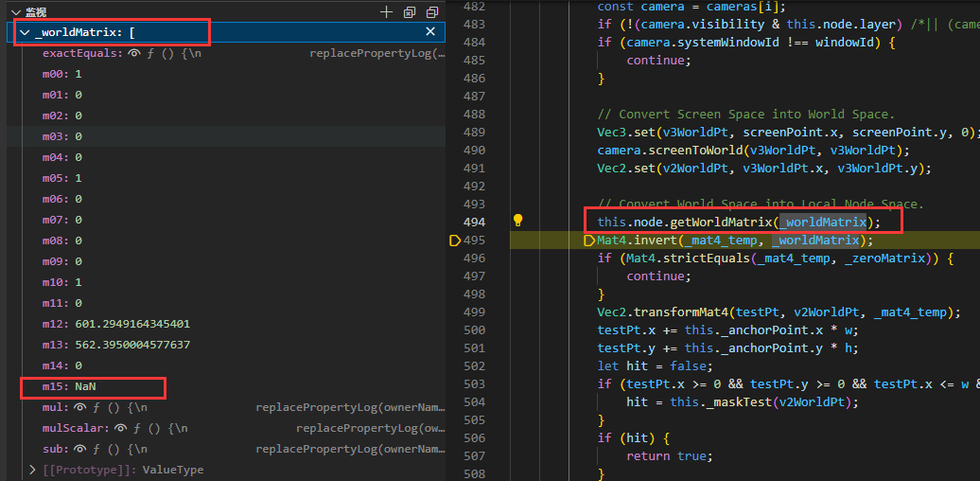The width and height of the screenshot is (980, 481).
Task: Select the m06: 0 row
Action: coord(226,199)
